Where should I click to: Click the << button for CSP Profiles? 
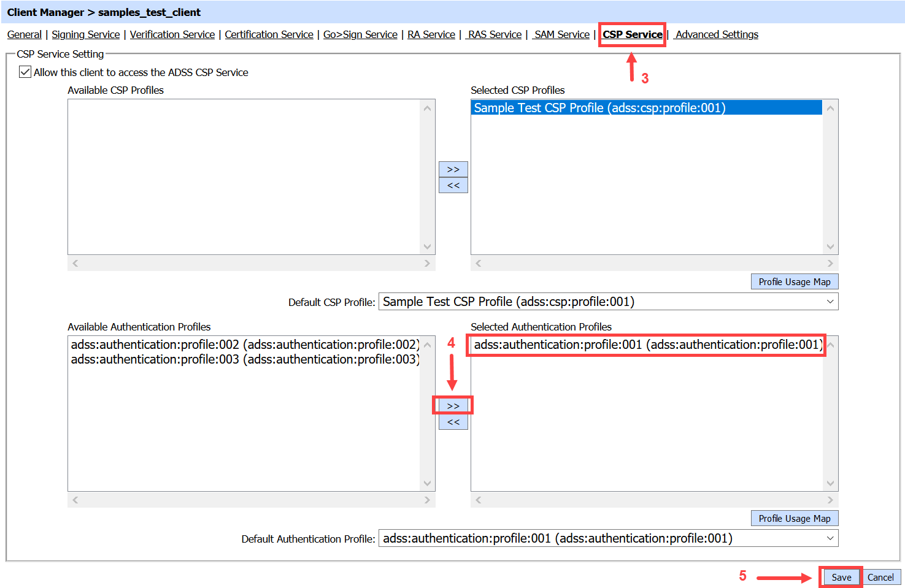[x=453, y=185]
